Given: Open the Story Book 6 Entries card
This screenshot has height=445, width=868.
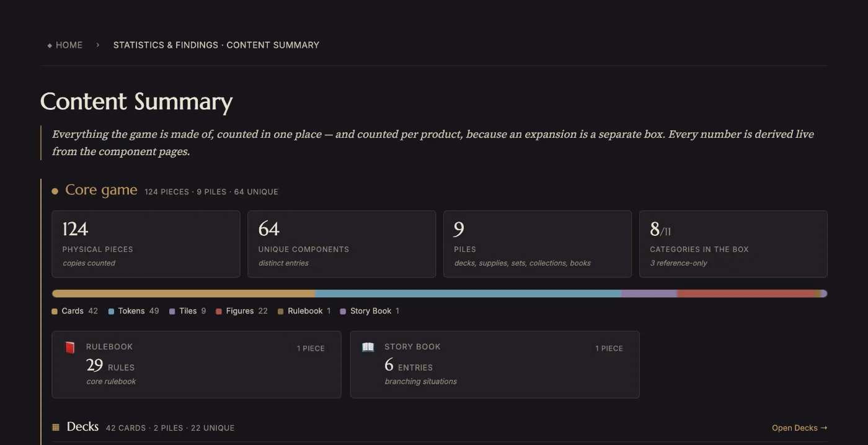Looking at the screenshot, I should tap(495, 364).
